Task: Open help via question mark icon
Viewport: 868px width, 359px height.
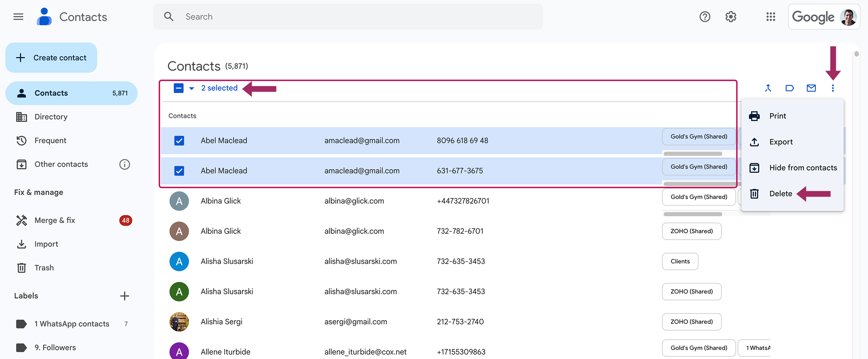Action: 705,17
